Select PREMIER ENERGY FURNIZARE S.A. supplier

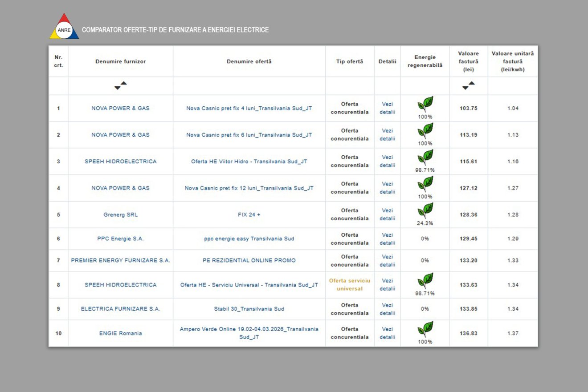(120, 260)
